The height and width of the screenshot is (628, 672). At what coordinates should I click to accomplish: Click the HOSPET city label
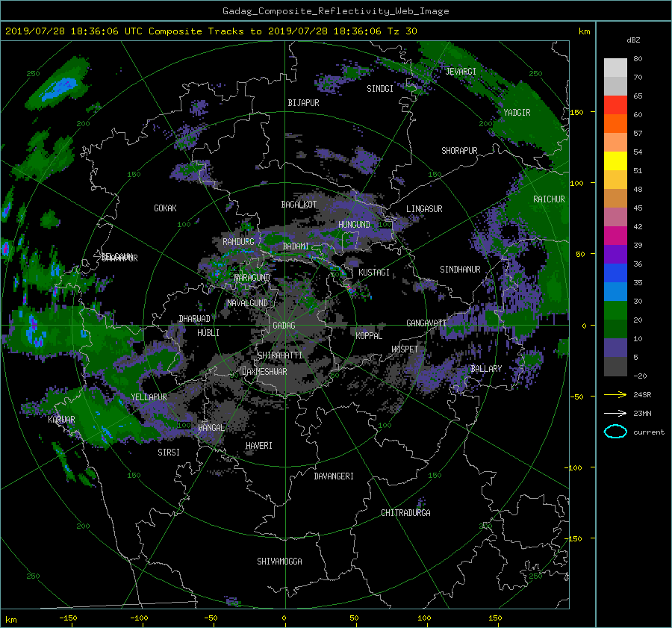pyautogui.click(x=405, y=349)
